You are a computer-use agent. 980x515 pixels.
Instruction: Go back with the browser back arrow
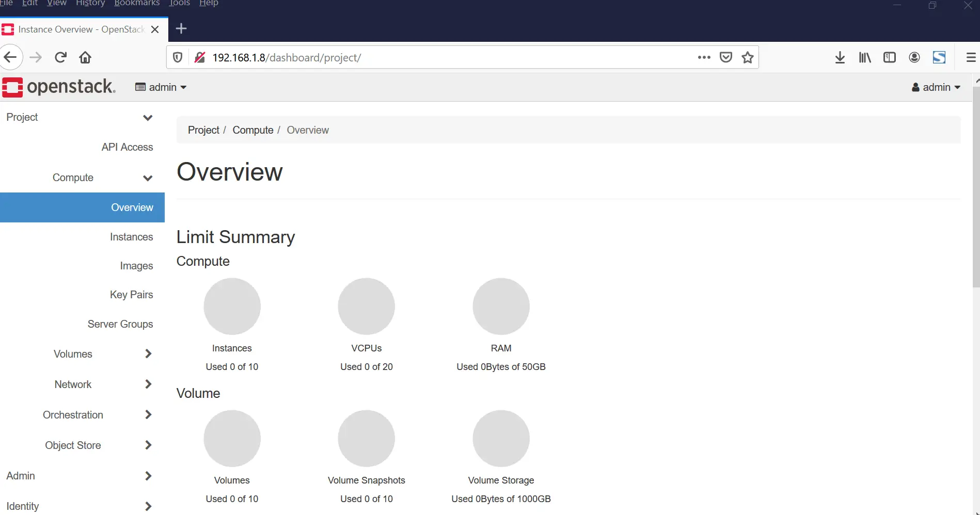[x=10, y=57]
